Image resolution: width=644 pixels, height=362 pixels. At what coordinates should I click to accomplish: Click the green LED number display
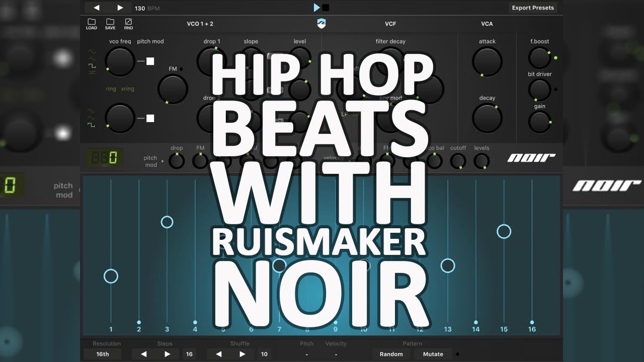tap(105, 158)
